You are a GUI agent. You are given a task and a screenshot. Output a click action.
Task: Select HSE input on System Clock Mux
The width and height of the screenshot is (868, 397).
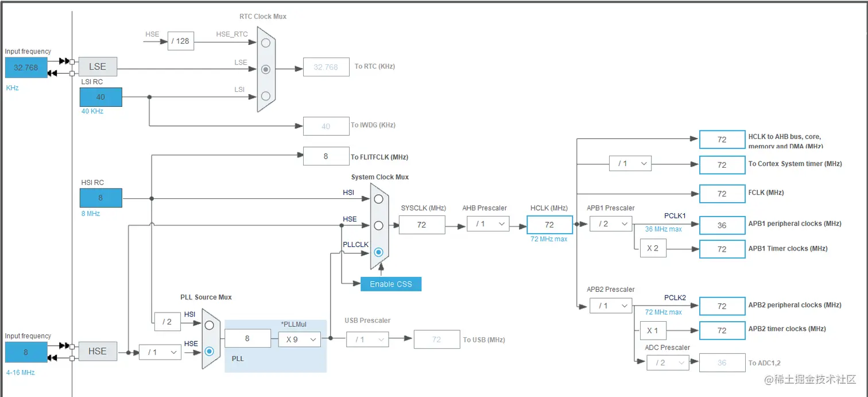(x=378, y=225)
